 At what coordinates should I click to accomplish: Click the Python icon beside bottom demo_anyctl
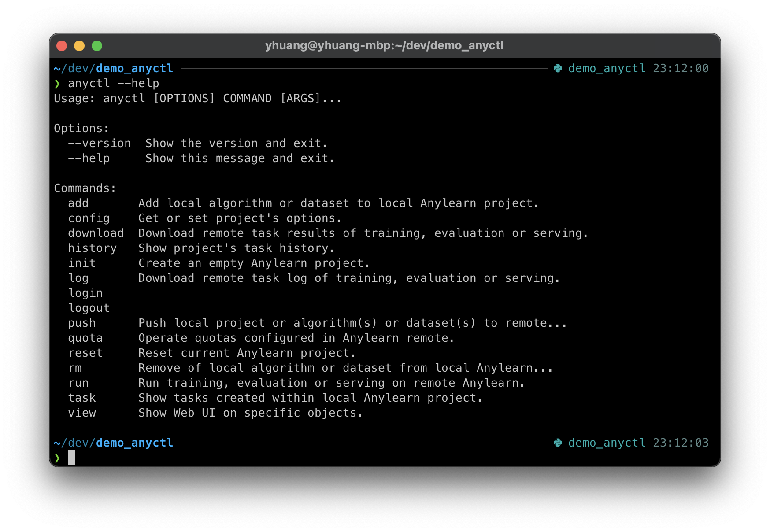tap(558, 443)
